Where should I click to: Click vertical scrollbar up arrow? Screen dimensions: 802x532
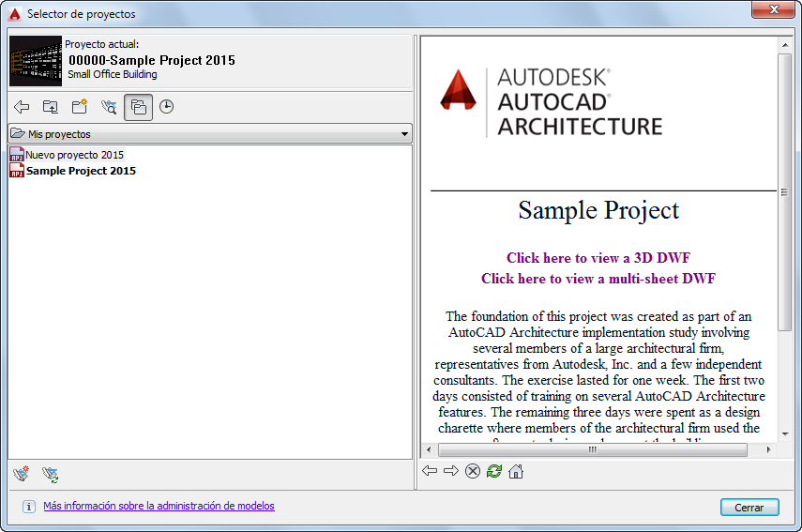point(785,46)
